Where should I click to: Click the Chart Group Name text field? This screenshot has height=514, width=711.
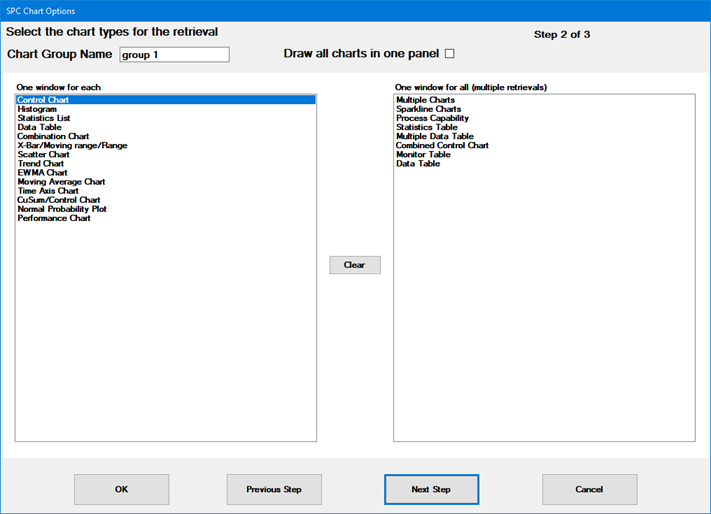coord(174,55)
